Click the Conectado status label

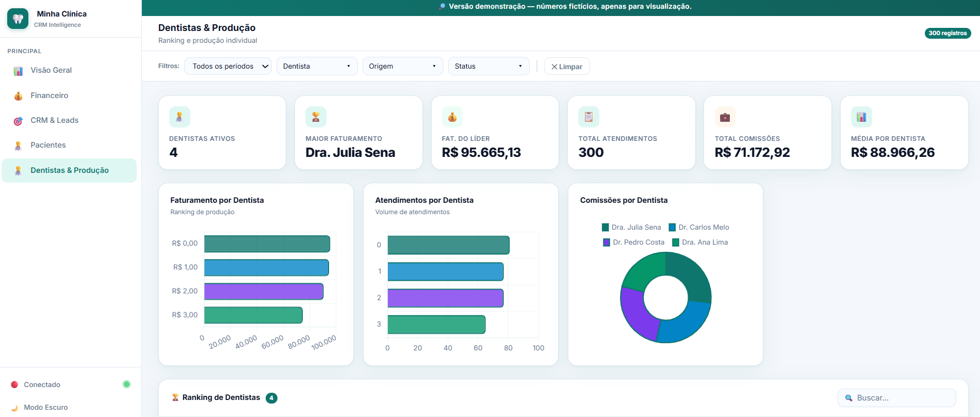tap(42, 384)
